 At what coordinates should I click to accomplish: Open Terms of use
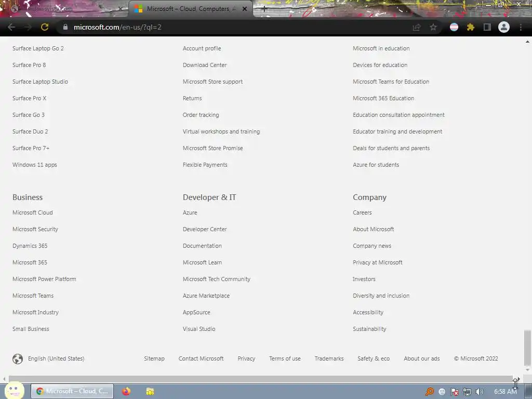(x=285, y=358)
